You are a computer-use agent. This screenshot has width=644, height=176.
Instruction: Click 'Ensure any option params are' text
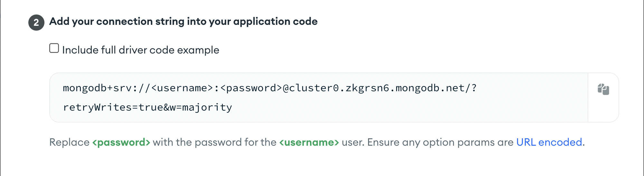tap(440, 142)
